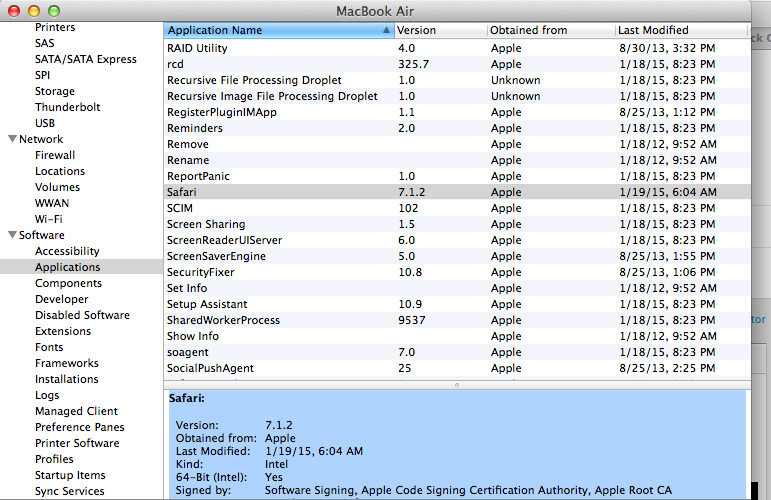Open Printer Software item

77,443
